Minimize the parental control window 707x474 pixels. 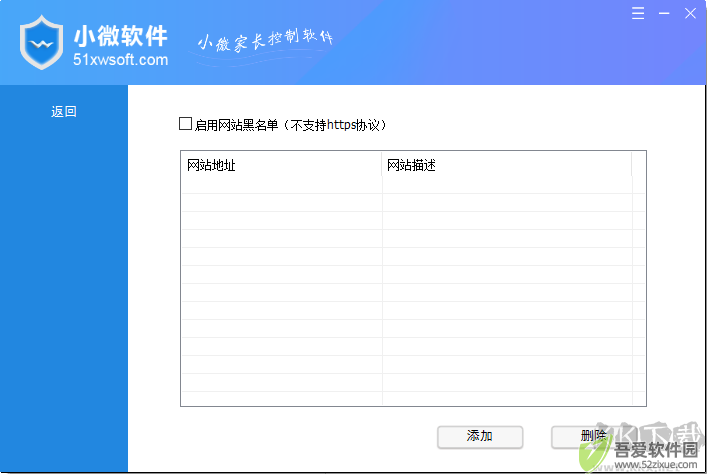664,14
